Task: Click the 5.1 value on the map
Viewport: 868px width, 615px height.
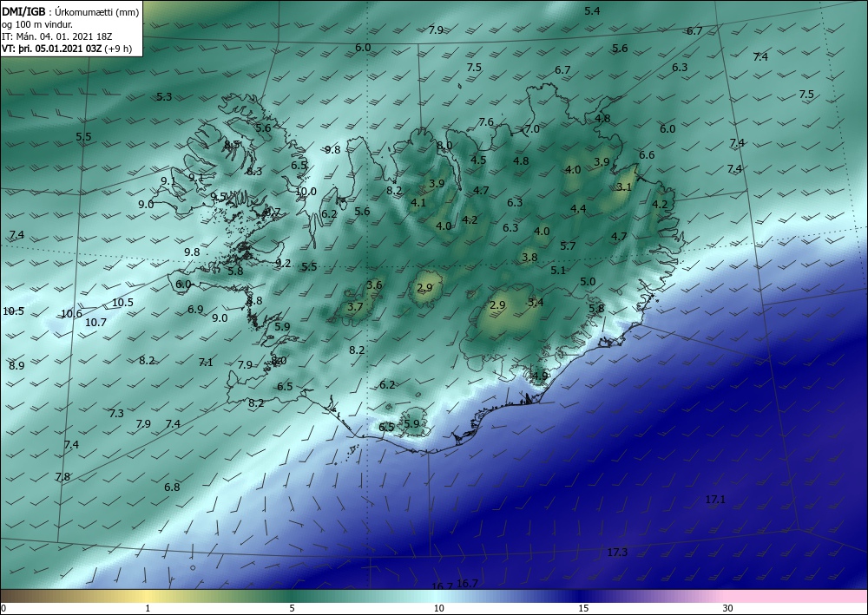Action: point(558,271)
